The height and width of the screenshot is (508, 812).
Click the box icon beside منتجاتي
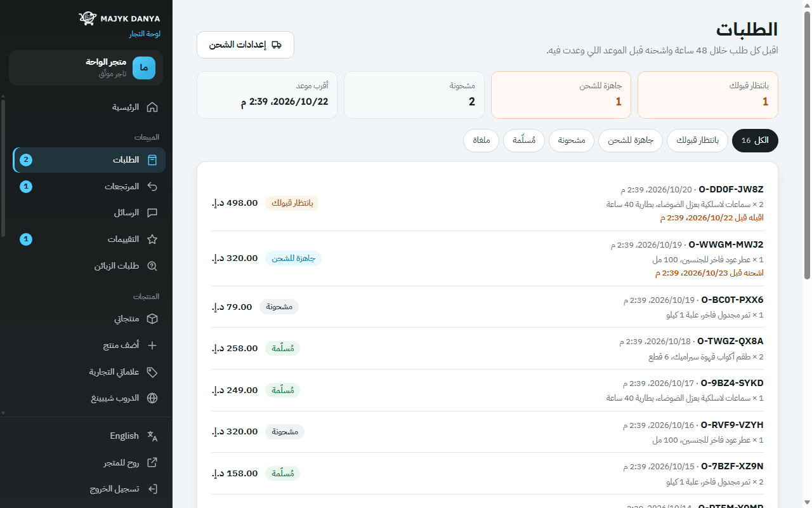point(152,319)
